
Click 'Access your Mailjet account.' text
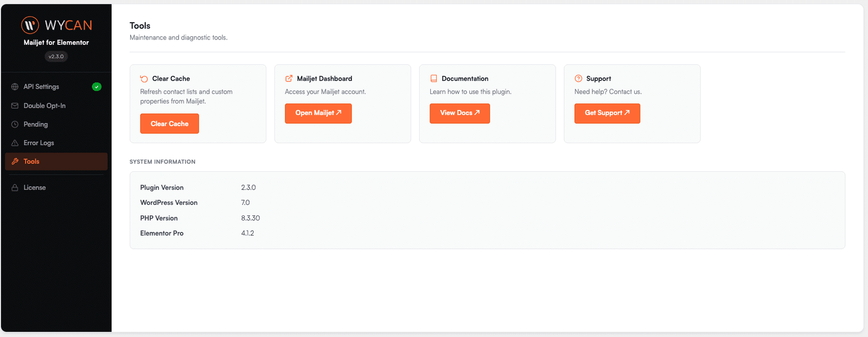(x=325, y=92)
